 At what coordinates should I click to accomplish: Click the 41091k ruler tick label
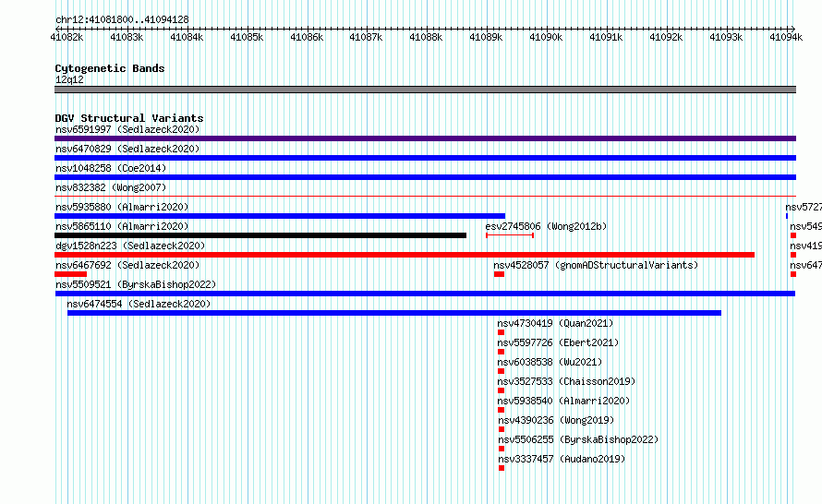606,37
